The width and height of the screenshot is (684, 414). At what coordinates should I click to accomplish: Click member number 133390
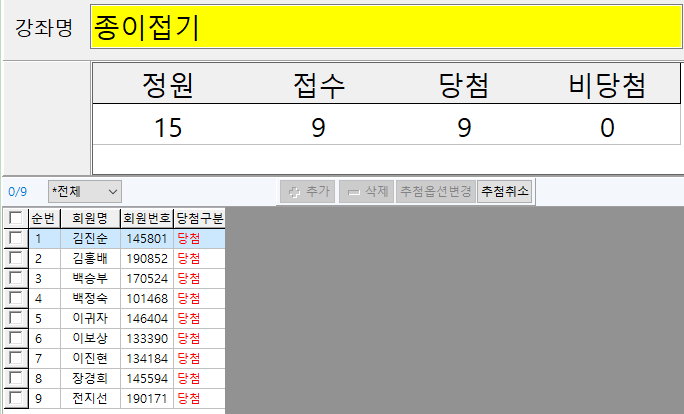coord(147,339)
